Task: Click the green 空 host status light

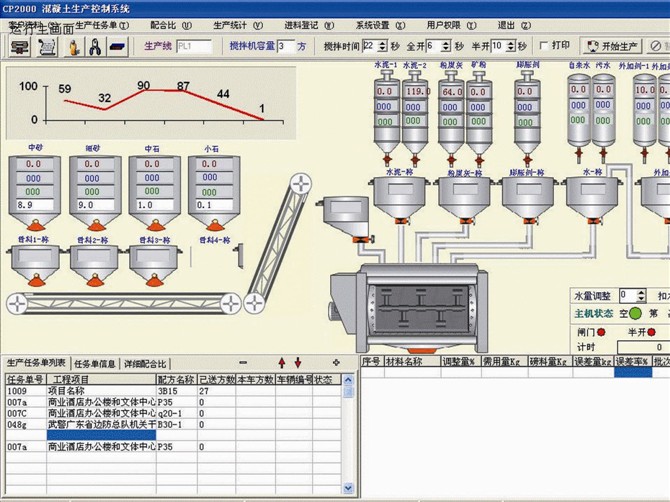Action: click(x=635, y=314)
